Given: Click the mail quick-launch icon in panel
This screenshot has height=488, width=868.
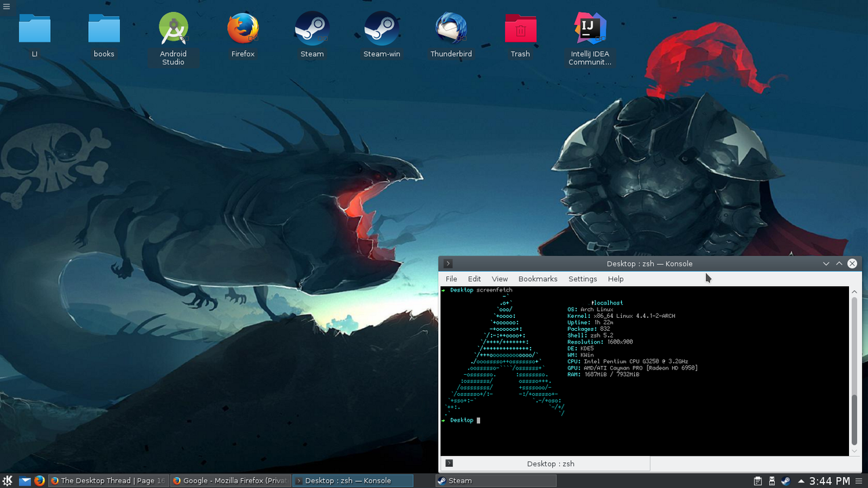Looking at the screenshot, I should (25, 481).
